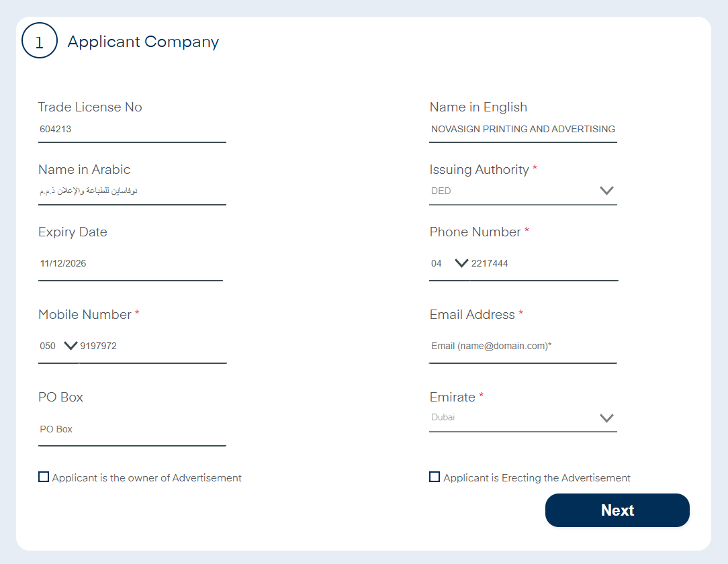Open the 04 phone area code dropdown
The height and width of the screenshot is (564, 728).
pos(449,263)
